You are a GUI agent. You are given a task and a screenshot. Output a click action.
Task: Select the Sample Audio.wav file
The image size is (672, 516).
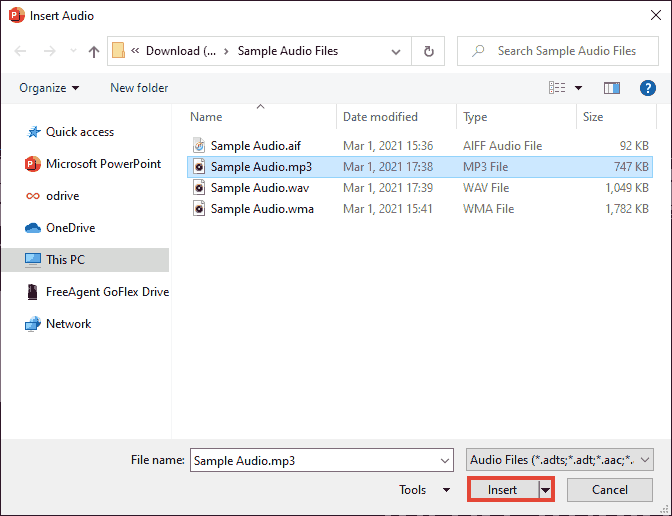tap(258, 188)
